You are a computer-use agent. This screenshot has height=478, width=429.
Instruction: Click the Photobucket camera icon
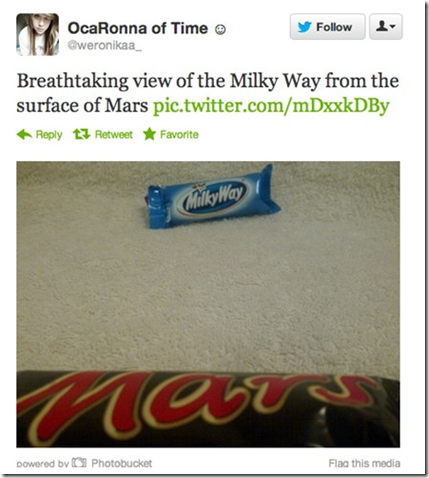[79, 463]
